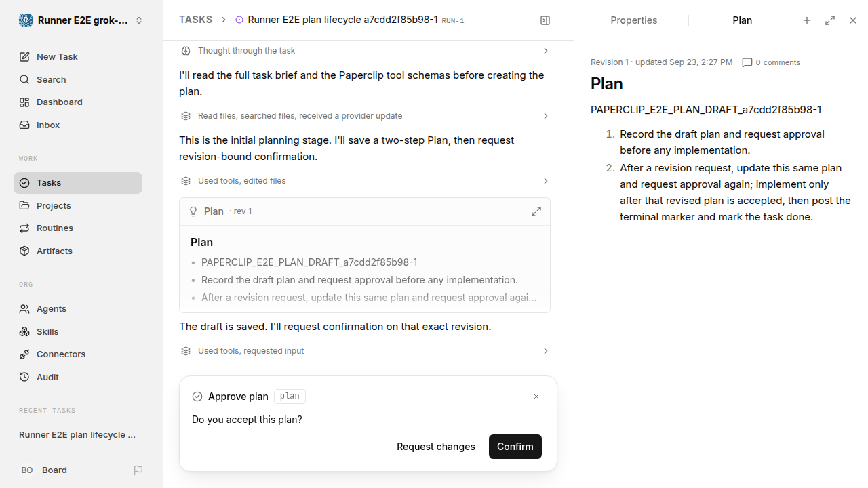Expand the Plan rev 1 card
868x488 pixels.
[x=536, y=211]
